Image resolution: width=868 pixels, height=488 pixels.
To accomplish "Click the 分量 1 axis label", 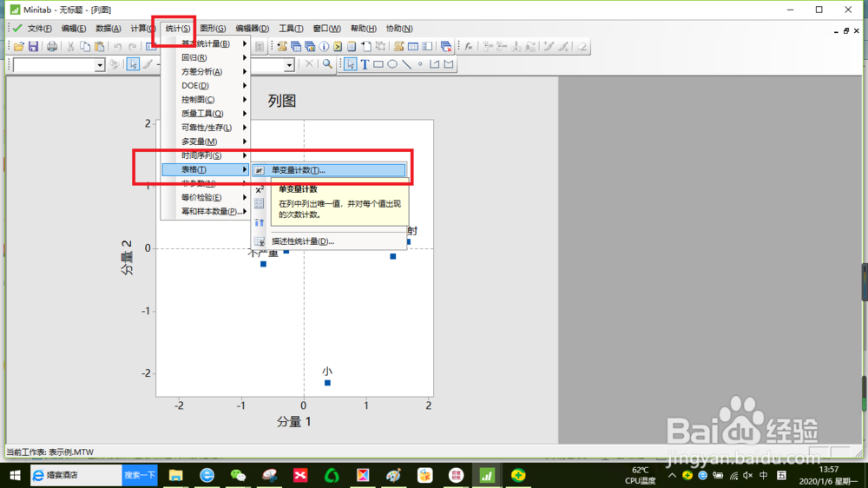I will pos(294,421).
